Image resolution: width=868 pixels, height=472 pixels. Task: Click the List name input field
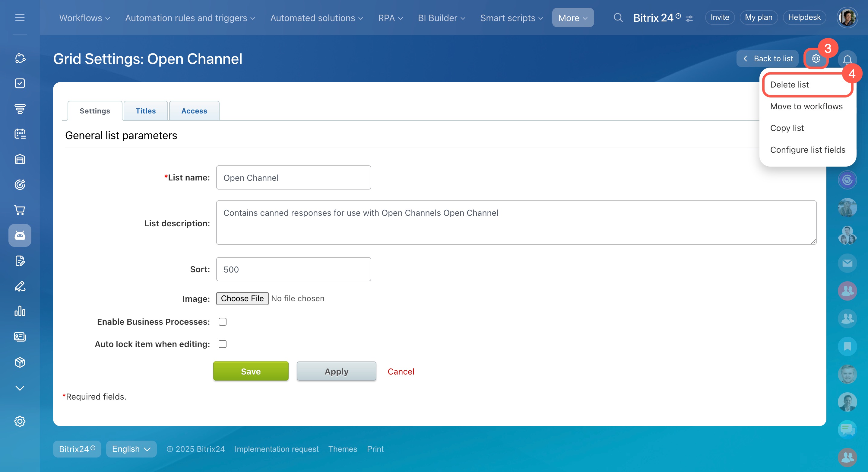click(293, 177)
